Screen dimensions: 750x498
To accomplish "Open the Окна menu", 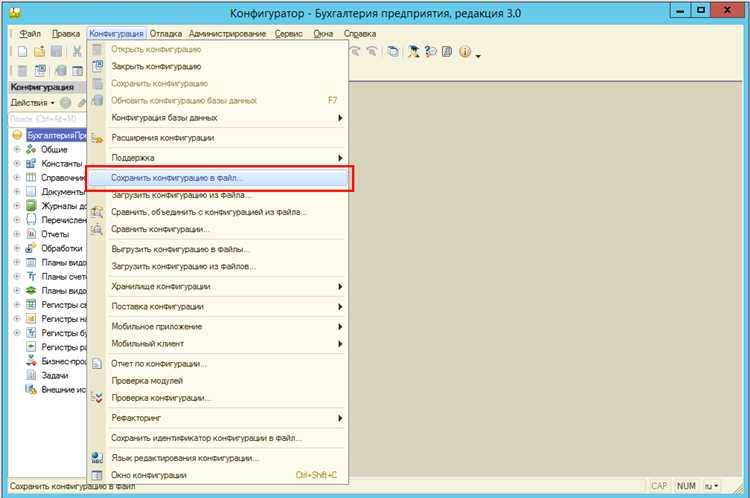I will pyautogui.click(x=323, y=33).
